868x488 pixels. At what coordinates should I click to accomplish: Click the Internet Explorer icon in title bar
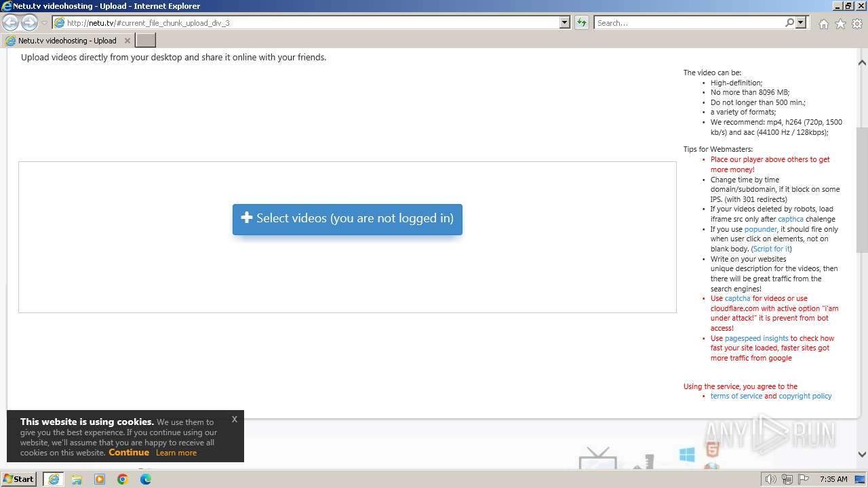coord(7,6)
